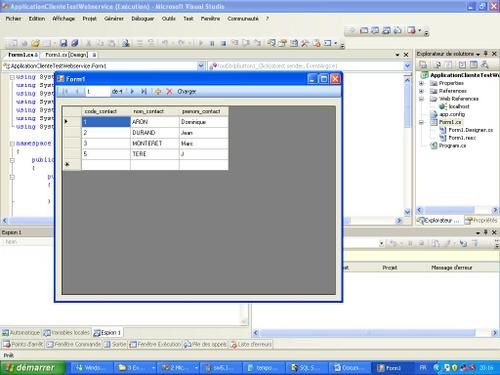The width and height of the screenshot is (500, 375).
Task: Open the Déboguer menu
Action: point(143,19)
